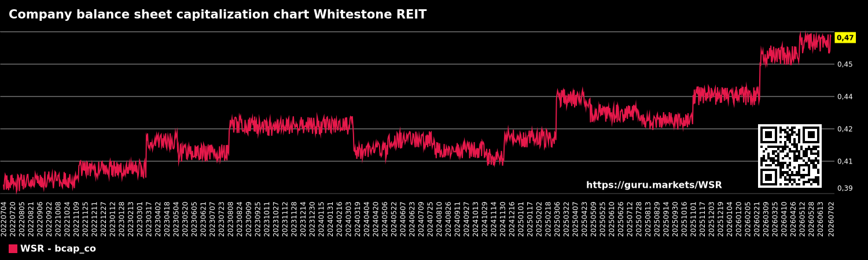Click the 0,39 y-axis label

click(x=845, y=188)
